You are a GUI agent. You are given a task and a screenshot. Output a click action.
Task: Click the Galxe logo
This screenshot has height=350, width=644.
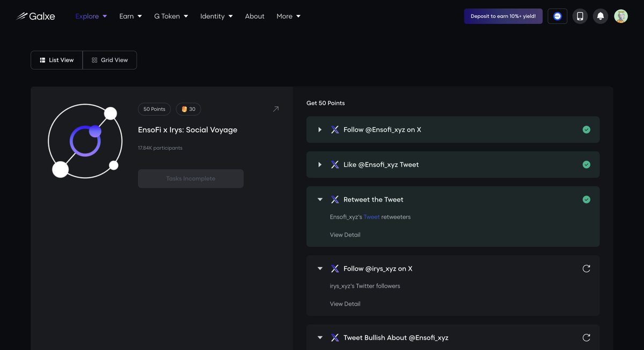click(x=36, y=16)
